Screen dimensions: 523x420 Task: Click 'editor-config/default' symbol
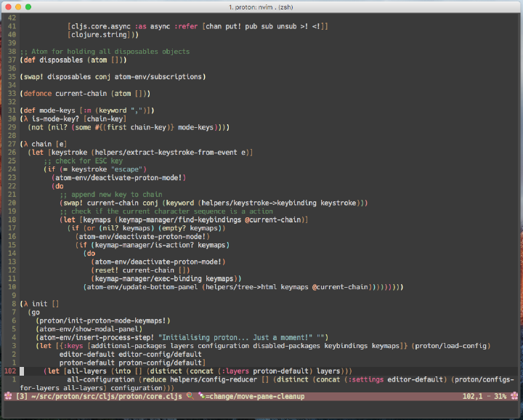pos(160,355)
